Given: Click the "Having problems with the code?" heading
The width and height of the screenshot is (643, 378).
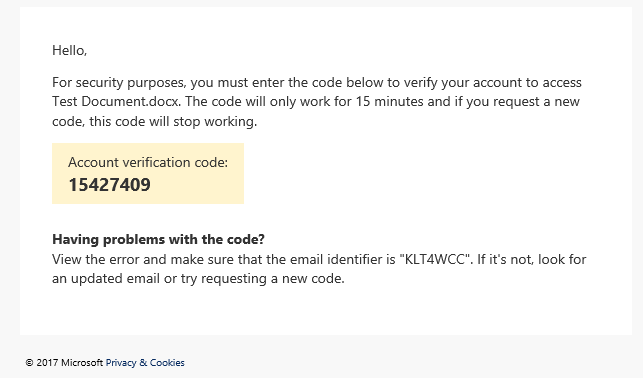Looking at the screenshot, I should [x=158, y=239].
